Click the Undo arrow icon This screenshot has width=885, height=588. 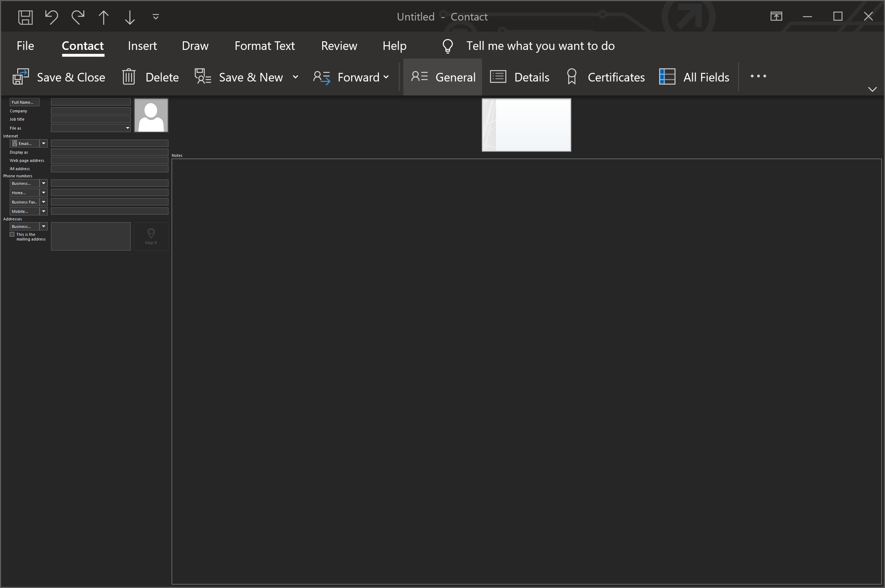pyautogui.click(x=51, y=17)
